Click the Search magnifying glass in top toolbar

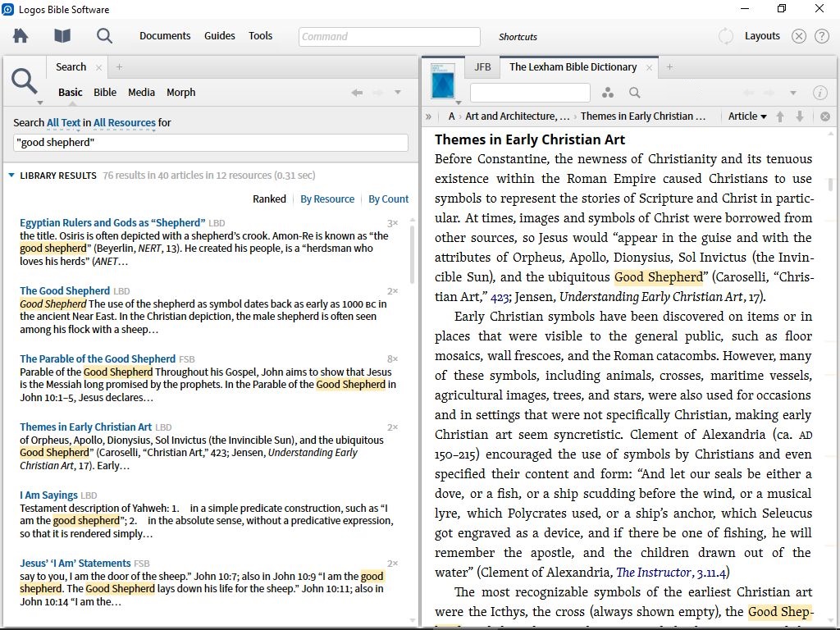click(x=103, y=35)
